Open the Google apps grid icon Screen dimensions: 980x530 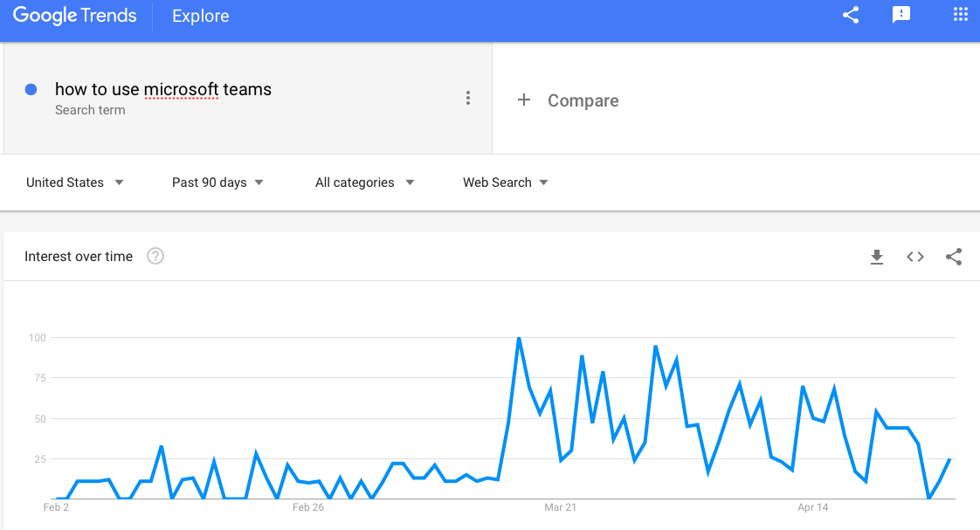click(x=961, y=14)
